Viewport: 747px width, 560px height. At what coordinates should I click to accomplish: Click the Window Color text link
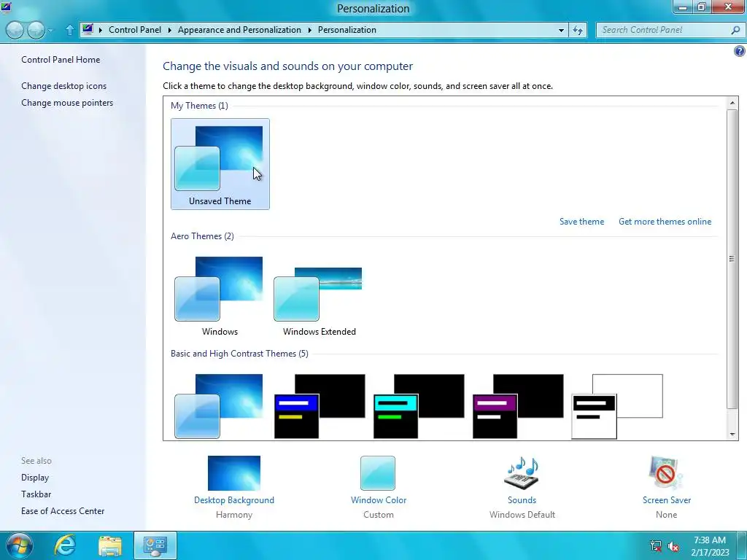point(379,500)
